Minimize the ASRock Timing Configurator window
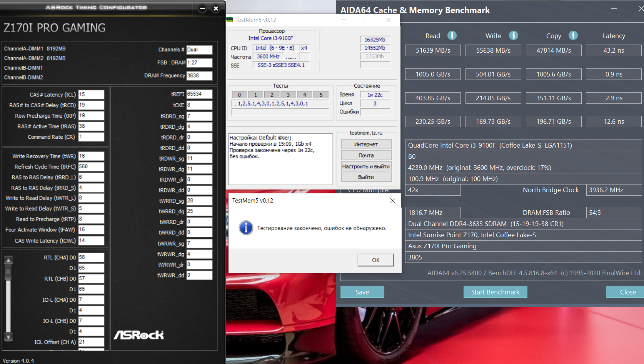This screenshot has height=364, width=644. click(x=202, y=8)
